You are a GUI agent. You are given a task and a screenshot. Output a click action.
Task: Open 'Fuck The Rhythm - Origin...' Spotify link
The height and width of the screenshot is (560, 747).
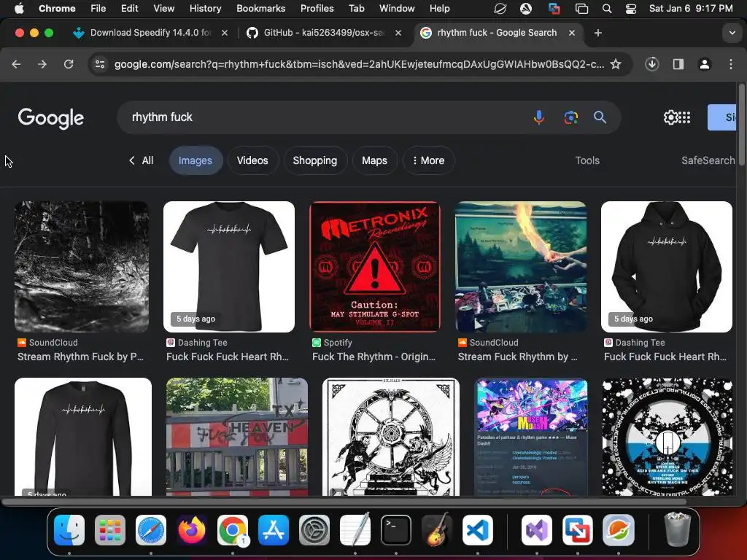click(373, 357)
